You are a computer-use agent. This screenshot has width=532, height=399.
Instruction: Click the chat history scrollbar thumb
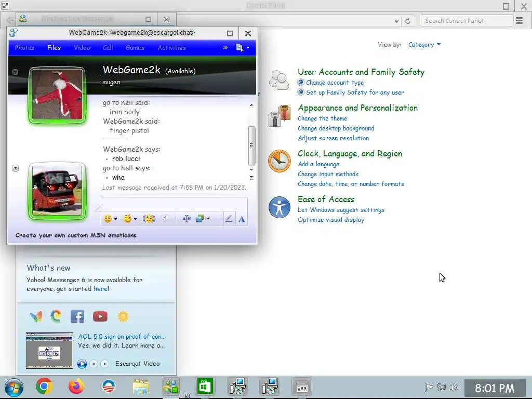[x=251, y=145]
